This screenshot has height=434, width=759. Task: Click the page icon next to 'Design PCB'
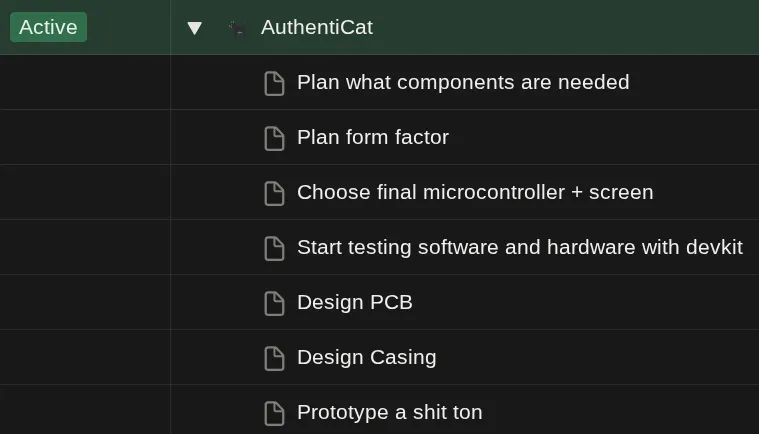(274, 303)
